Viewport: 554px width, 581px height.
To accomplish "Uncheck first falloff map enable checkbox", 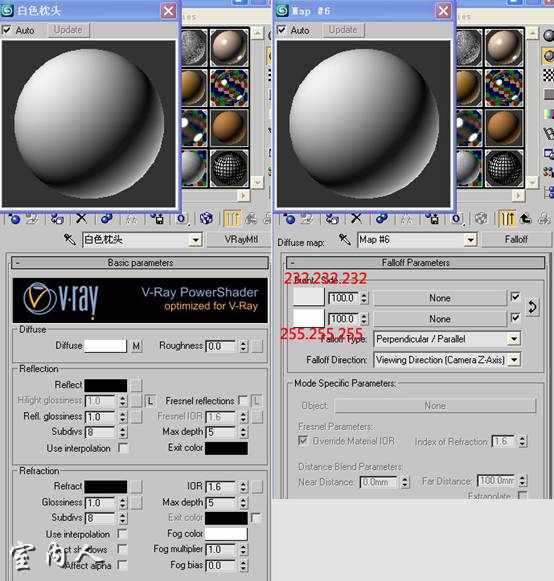I will [x=515, y=297].
